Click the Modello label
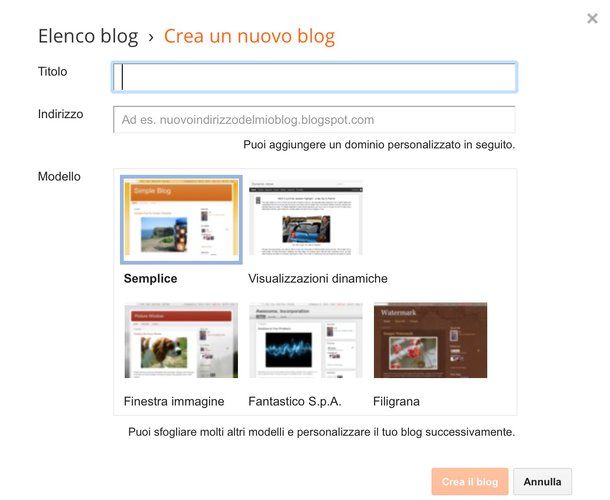 pyautogui.click(x=59, y=176)
